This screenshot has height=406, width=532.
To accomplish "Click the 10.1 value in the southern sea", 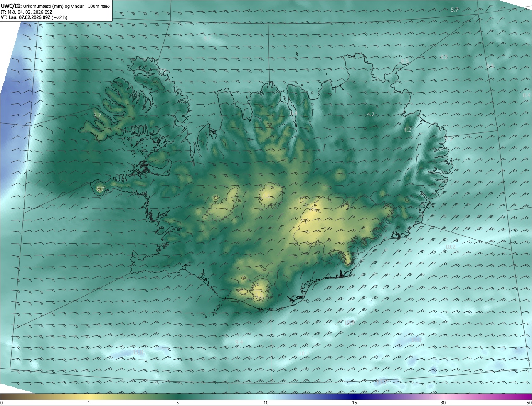I will coord(304,353).
